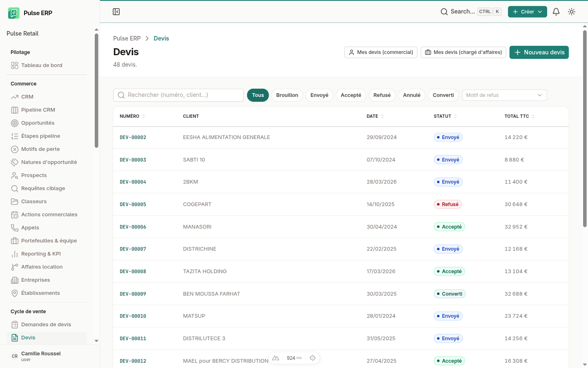Click the page vertical scrollbar
This screenshot has height=368, width=588.
click(x=585, y=128)
